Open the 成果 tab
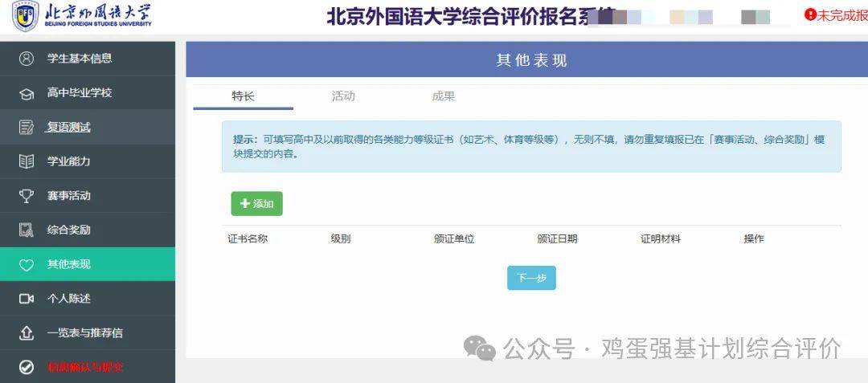The width and height of the screenshot is (868, 383). [x=443, y=96]
